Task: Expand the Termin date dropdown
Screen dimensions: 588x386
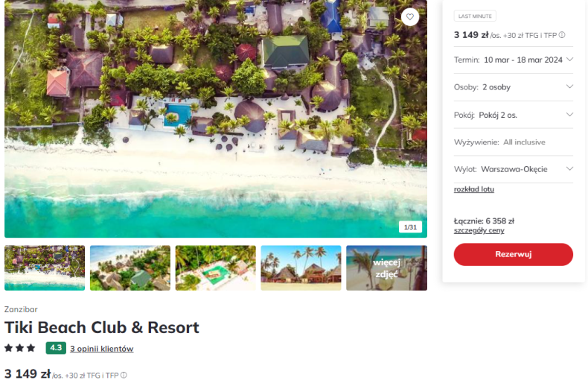Action: (x=514, y=60)
